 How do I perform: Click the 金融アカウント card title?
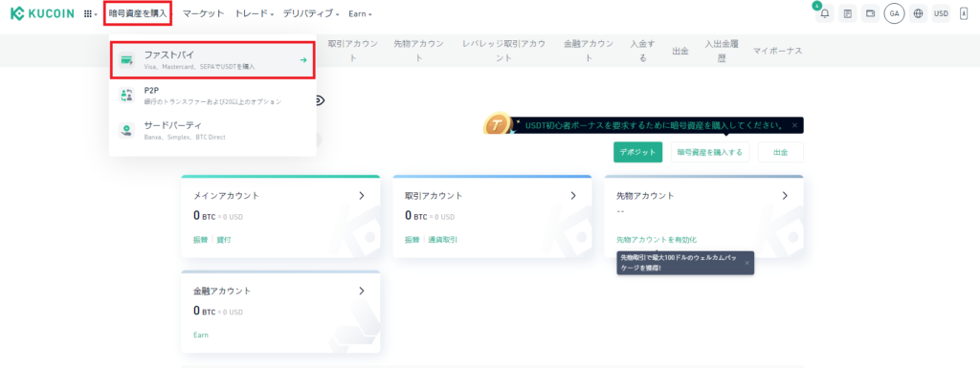point(222,291)
